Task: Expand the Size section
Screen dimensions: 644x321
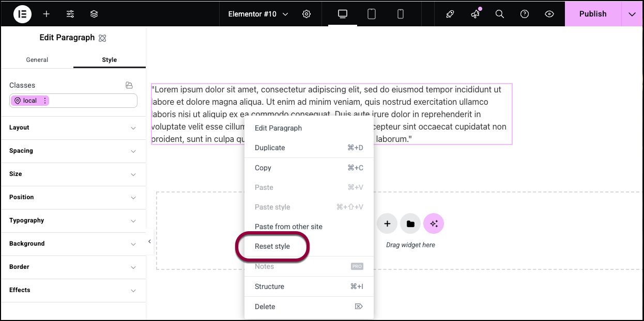Action: tap(73, 174)
